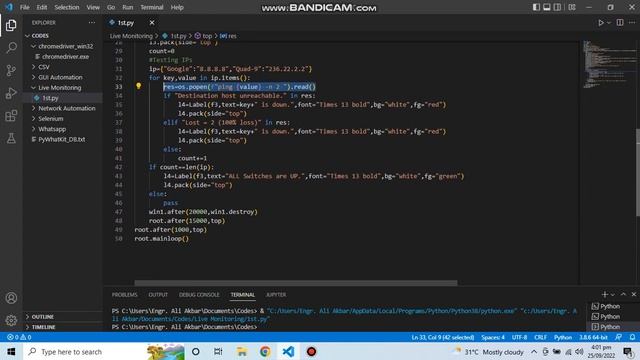Show errors and warnings in status bar
This screenshot has height=360, width=640.
coord(19,337)
